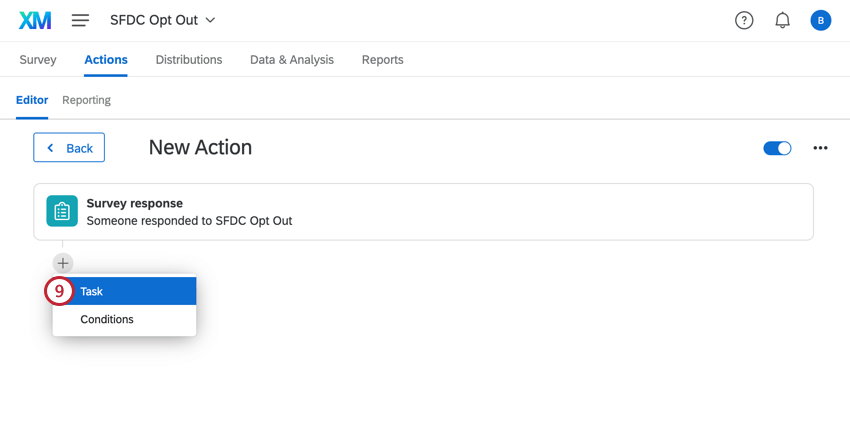Image resolution: width=850 pixels, height=426 pixels.
Task: Click the plus icon to add step
Action: [63, 263]
